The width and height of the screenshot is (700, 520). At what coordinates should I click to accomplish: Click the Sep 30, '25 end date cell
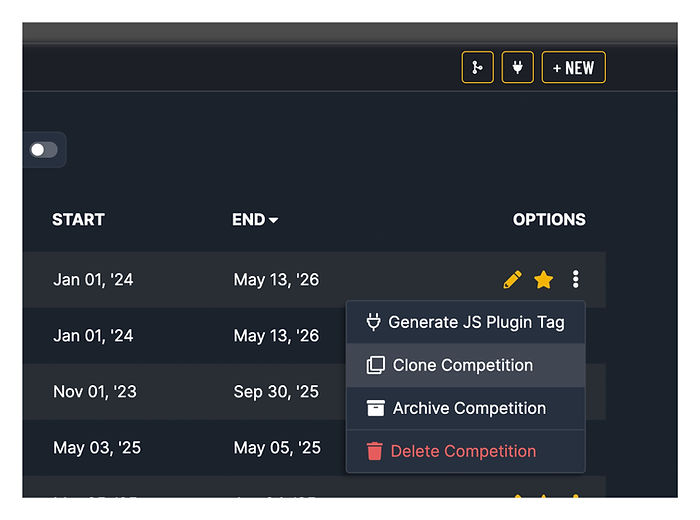point(276,391)
